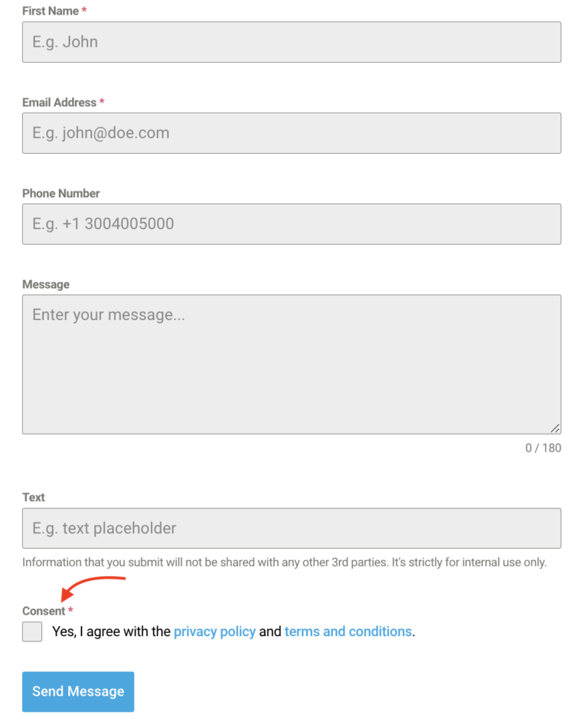The height and width of the screenshot is (721, 588).
Task: Click the 0/180 character counter
Action: (x=543, y=448)
